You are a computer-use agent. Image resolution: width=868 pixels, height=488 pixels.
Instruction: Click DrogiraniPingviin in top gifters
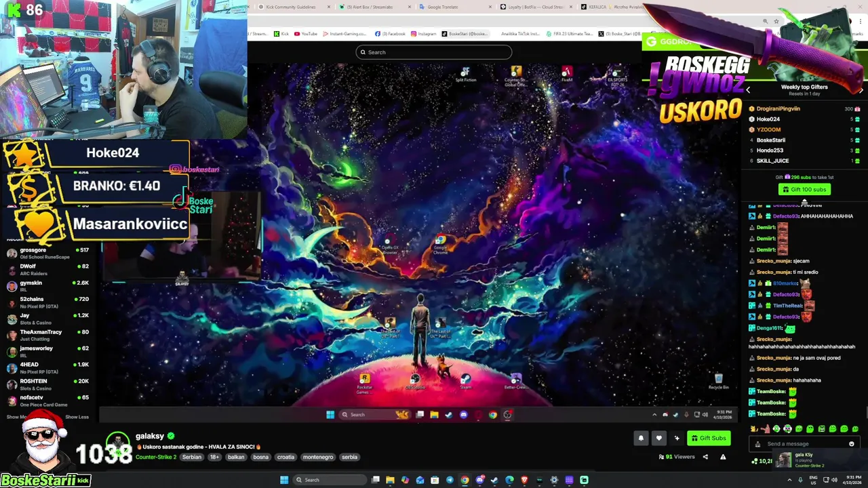coord(778,108)
